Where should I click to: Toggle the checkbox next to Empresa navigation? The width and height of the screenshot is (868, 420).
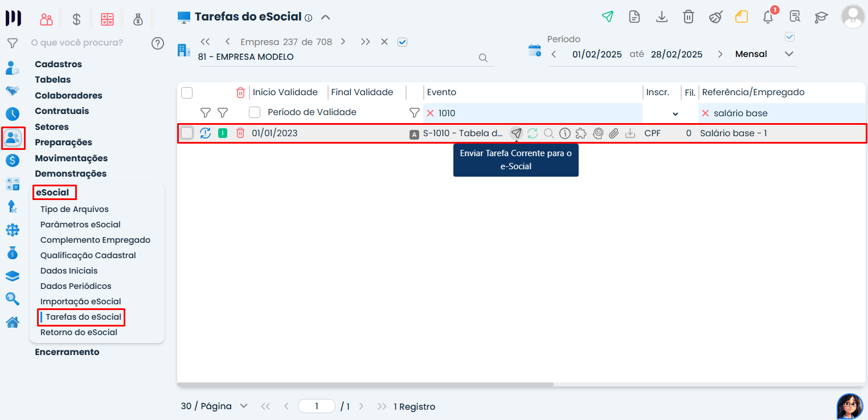[x=402, y=42]
